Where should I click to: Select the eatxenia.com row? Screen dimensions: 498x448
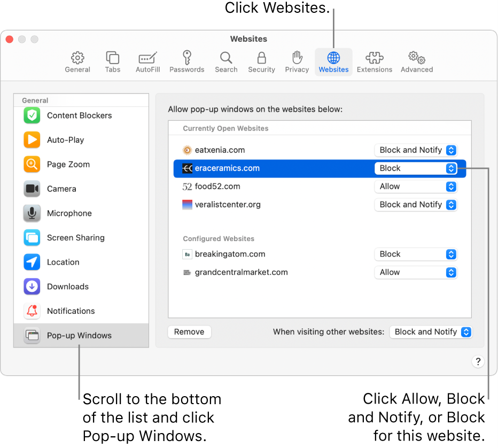coord(320,150)
